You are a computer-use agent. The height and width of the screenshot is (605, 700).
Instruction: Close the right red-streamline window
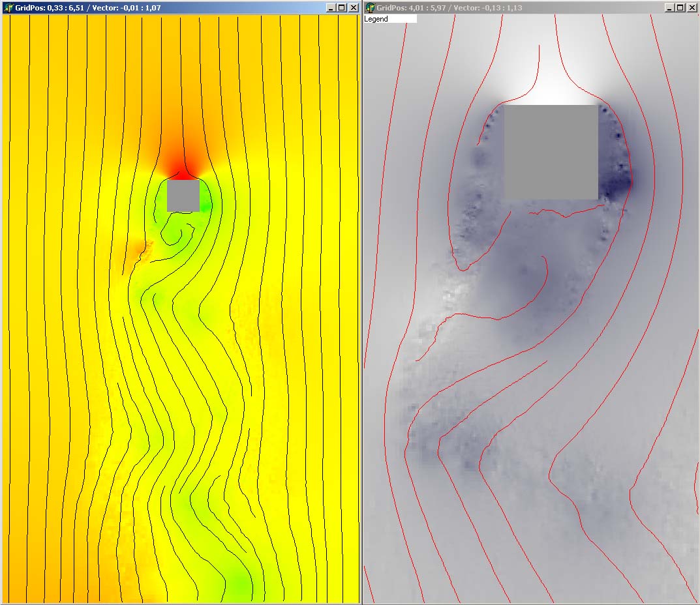(691, 8)
